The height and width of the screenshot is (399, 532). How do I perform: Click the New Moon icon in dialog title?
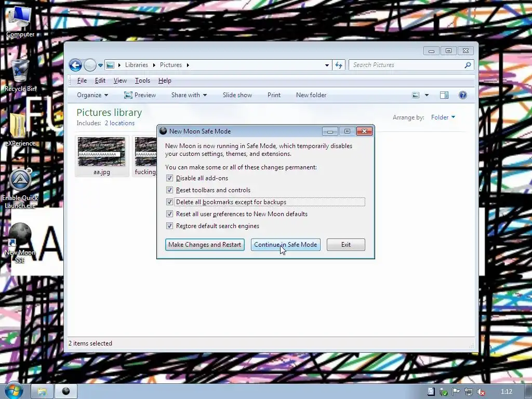(x=163, y=131)
